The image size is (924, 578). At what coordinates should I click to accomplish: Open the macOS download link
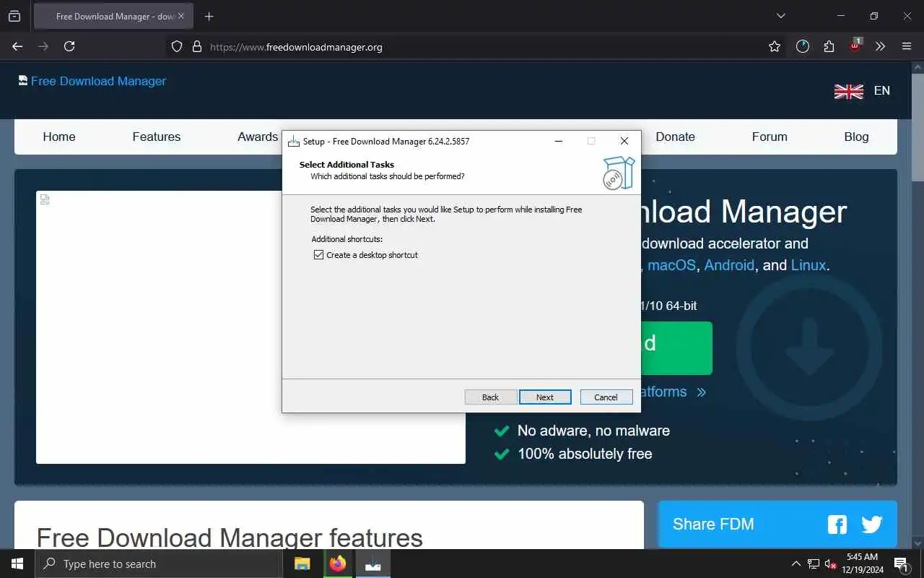pos(671,265)
